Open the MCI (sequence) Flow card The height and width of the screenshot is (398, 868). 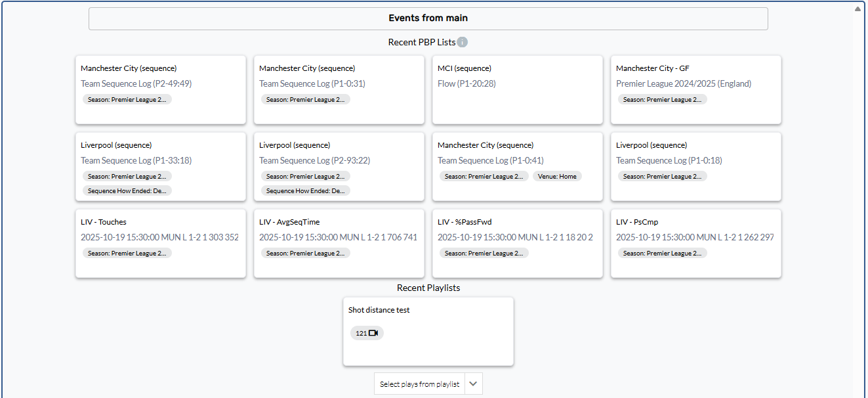(518, 89)
